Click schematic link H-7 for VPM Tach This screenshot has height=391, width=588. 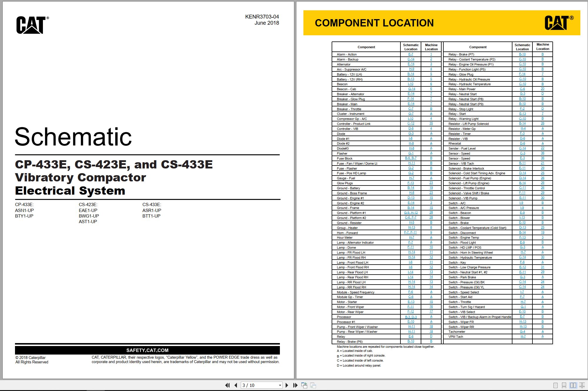pyautogui.click(x=523, y=337)
